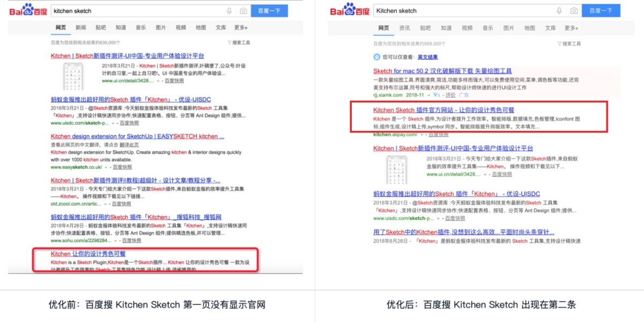Open 百度快照 for kitchen.alipay.com result
644x322 pixels.
tap(438, 135)
